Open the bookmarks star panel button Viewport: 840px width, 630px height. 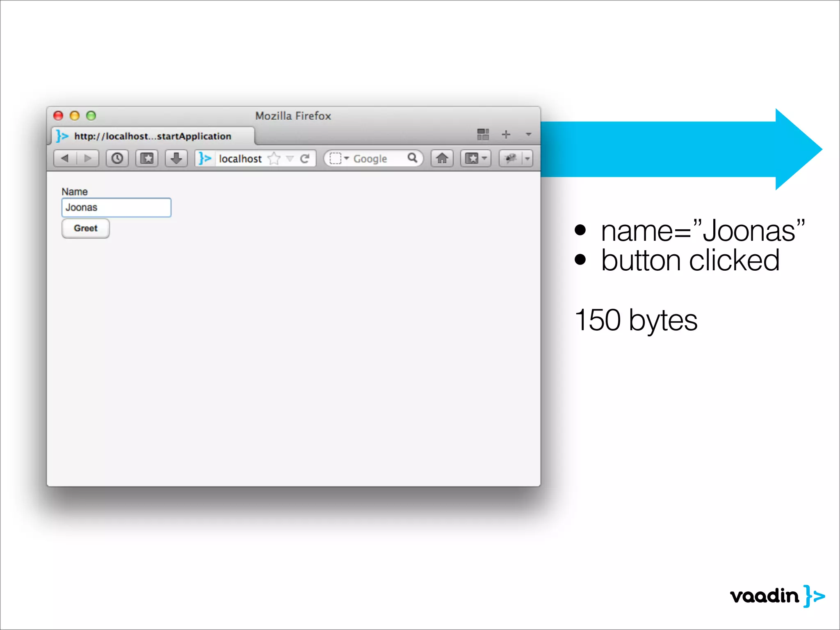click(x=147, y=158)
